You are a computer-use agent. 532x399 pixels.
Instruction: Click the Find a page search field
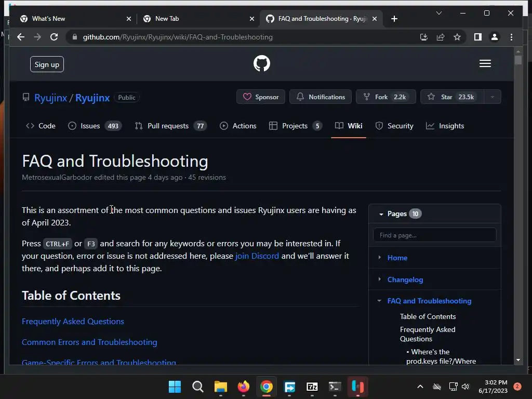click(434, 235)
